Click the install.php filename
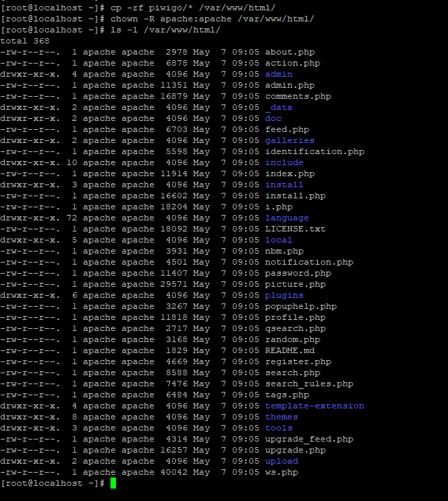Image resolution: width=448 pixels, height=501 pixels. [295, 196]
